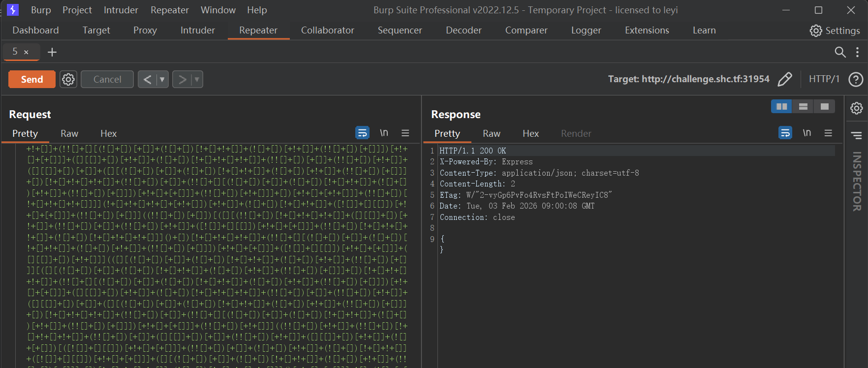Click the search magnifier icon in the tab bar
Image resolution: width=868 pixels, height=368 pixels.
pyautogui.click(x=840, y=52)
